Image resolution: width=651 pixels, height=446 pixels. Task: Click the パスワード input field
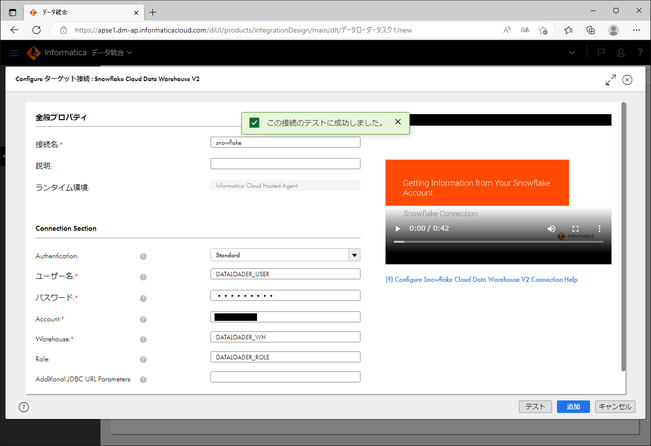point(285,296)
